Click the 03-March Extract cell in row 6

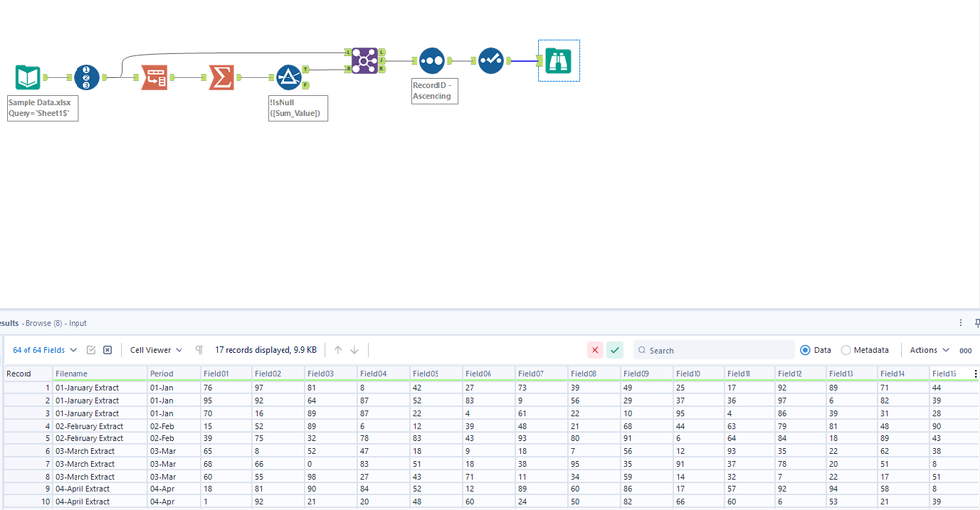(100, 450)
